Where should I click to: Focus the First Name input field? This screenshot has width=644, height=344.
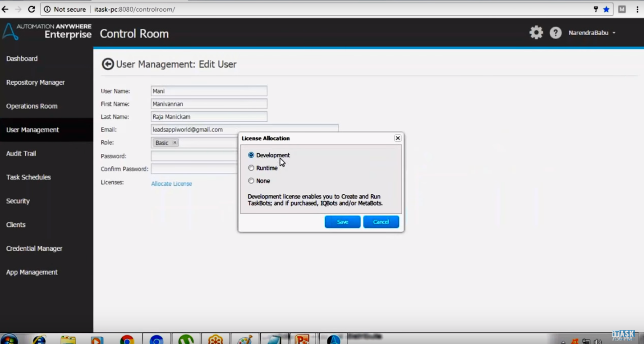(209, 104)
